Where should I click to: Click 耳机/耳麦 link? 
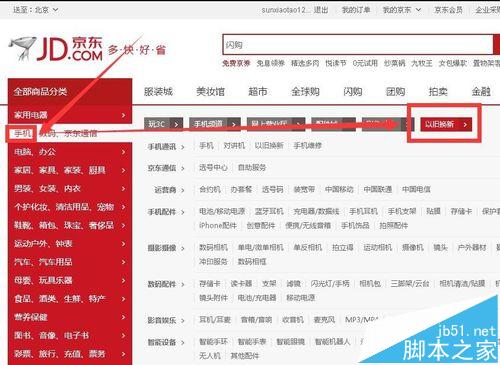pyautogui.click(x=215, y=320)
